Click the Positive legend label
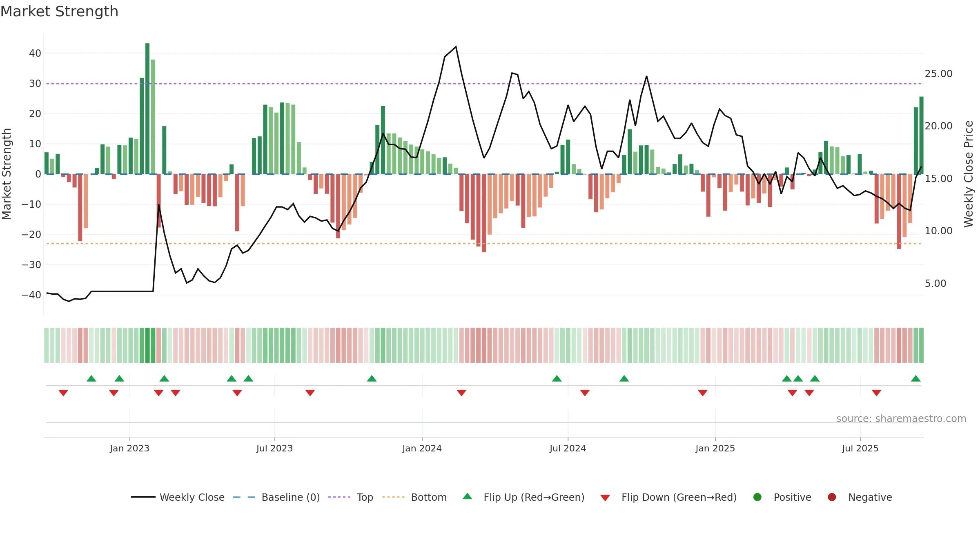980x551 pixels. 793,497
